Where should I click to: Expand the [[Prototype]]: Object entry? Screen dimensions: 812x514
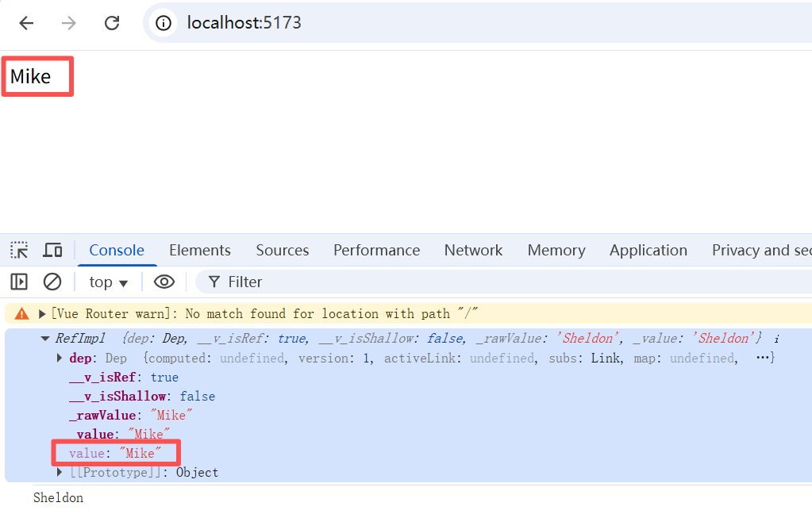(60, 472)
